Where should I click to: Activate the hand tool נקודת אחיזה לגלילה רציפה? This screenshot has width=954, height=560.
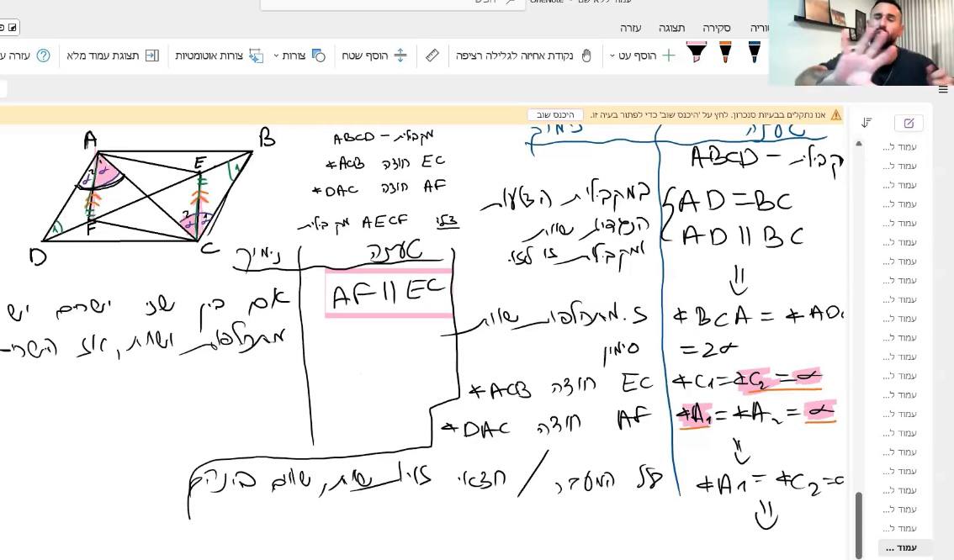[x=523, y=56]
